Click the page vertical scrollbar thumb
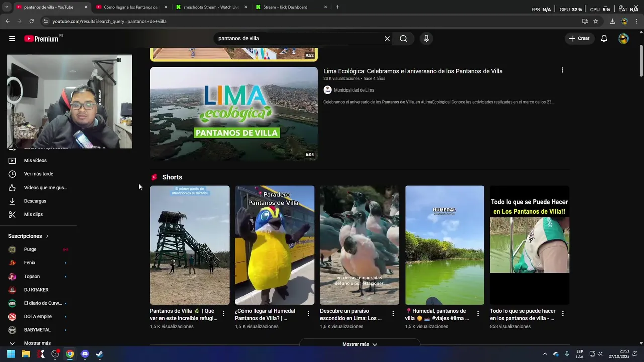 click(641, 61)
